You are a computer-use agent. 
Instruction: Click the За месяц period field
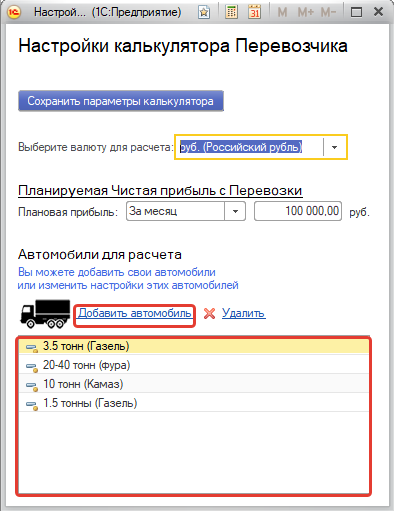[175, 211]
